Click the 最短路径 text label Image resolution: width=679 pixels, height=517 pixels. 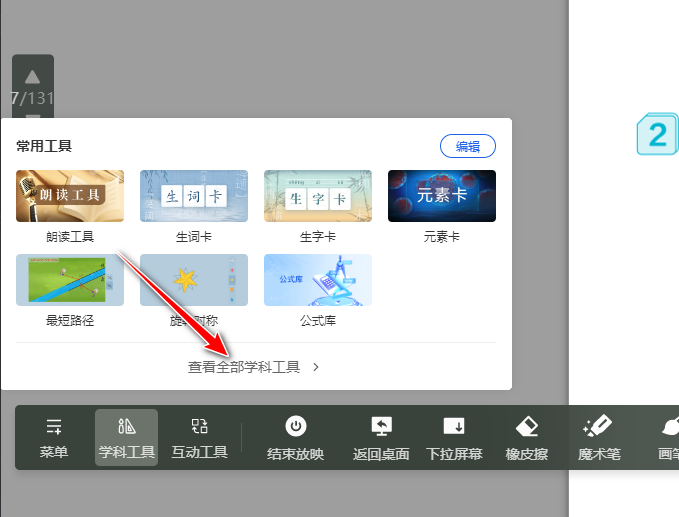pos(70,321)
